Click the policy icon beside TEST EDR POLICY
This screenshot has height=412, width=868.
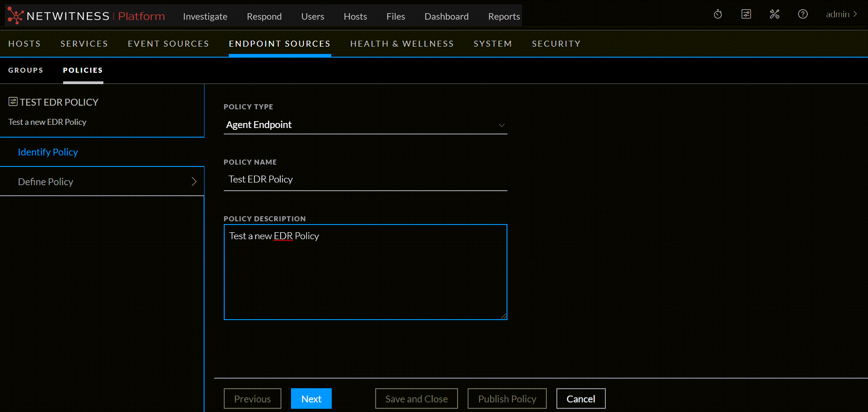[x=13, y=102]
